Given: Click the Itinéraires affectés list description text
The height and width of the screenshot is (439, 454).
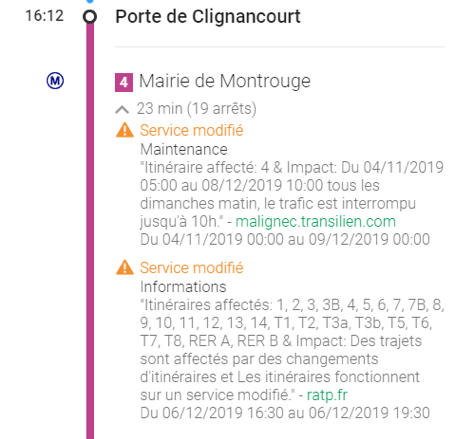Looking at the screenshot, I should tap(292, 350).
